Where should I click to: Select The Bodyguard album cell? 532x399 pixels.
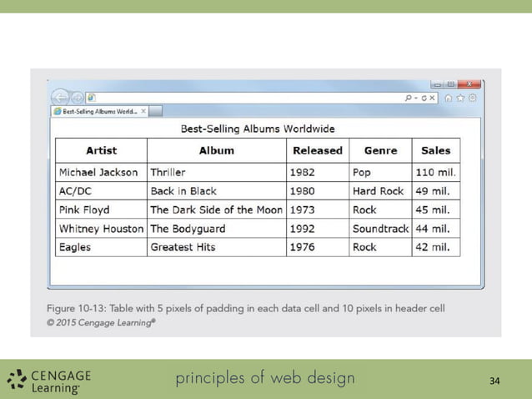point(217,229)
